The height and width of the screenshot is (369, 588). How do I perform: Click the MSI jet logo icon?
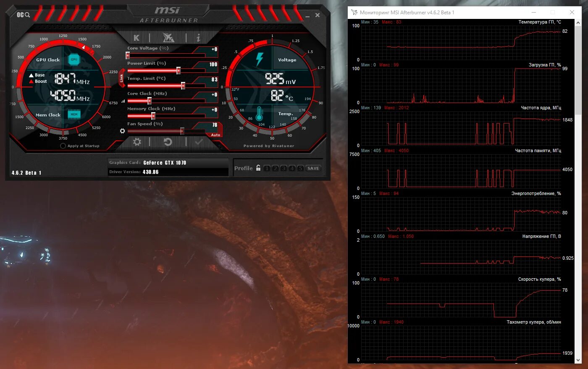coord(168,38)
